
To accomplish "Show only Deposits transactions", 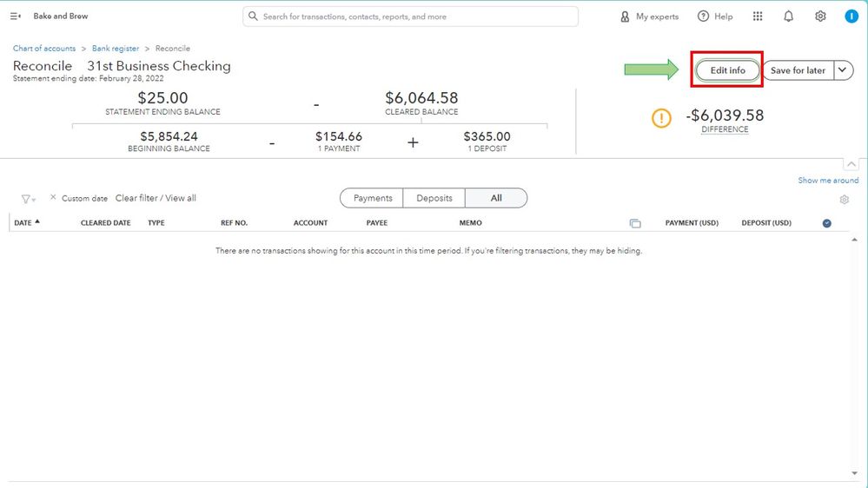I will click(x=434, y=198).
